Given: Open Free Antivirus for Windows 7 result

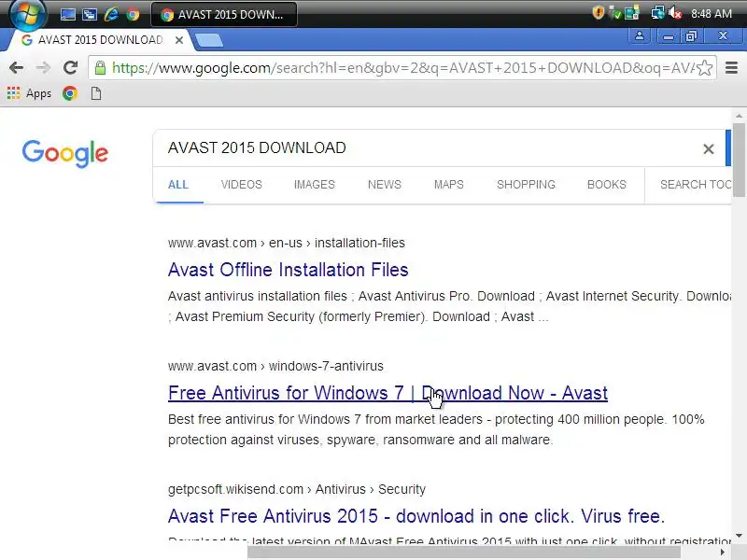Looking at the screenshot, I should coord(388,393).
